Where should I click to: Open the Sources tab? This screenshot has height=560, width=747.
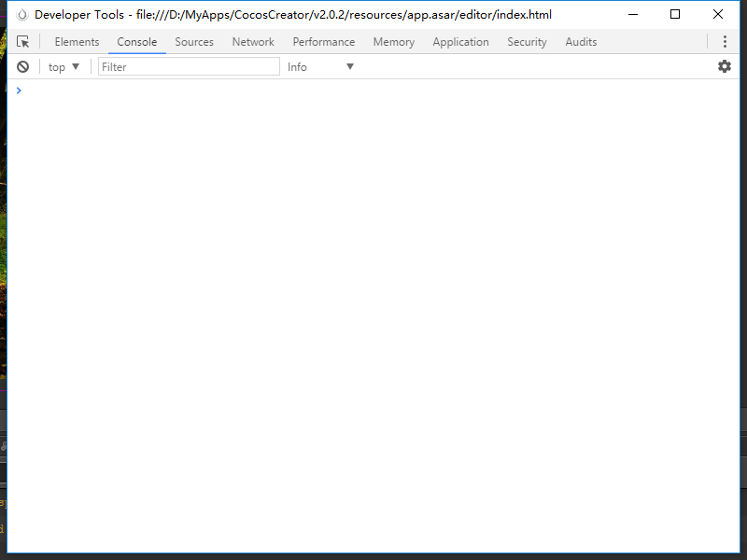click(194, 42)
